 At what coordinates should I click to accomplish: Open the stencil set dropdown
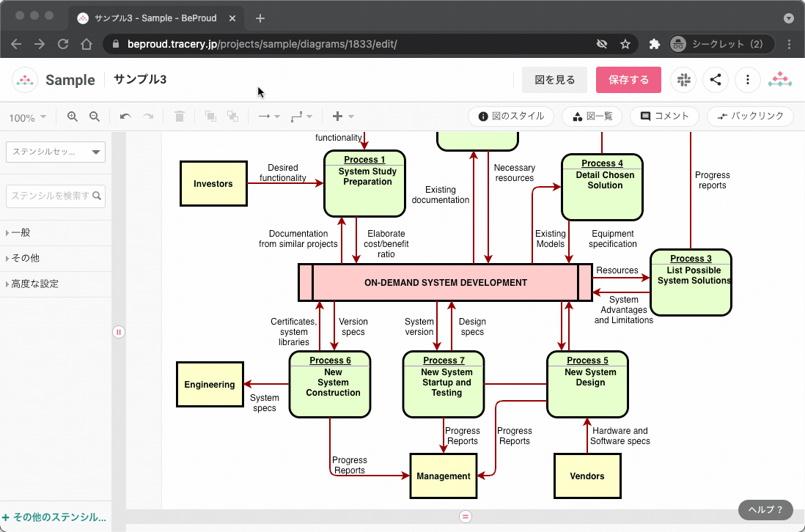point(56,152)
